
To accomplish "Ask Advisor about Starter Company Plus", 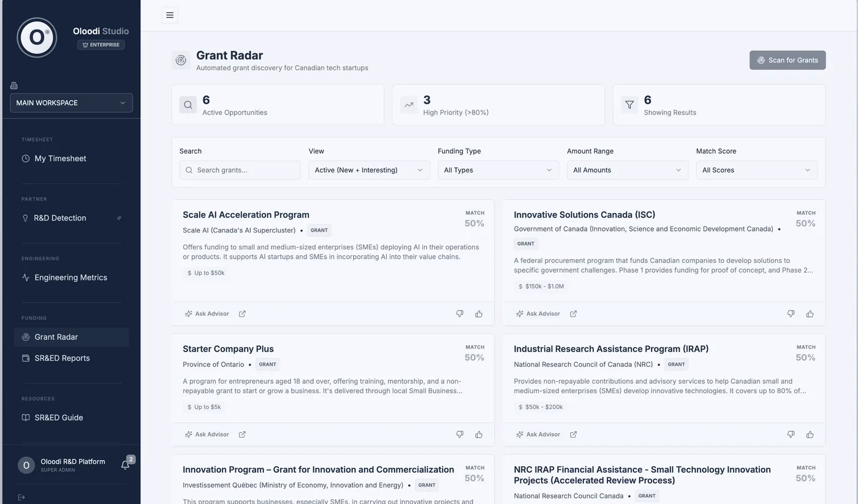I will 207,434.
